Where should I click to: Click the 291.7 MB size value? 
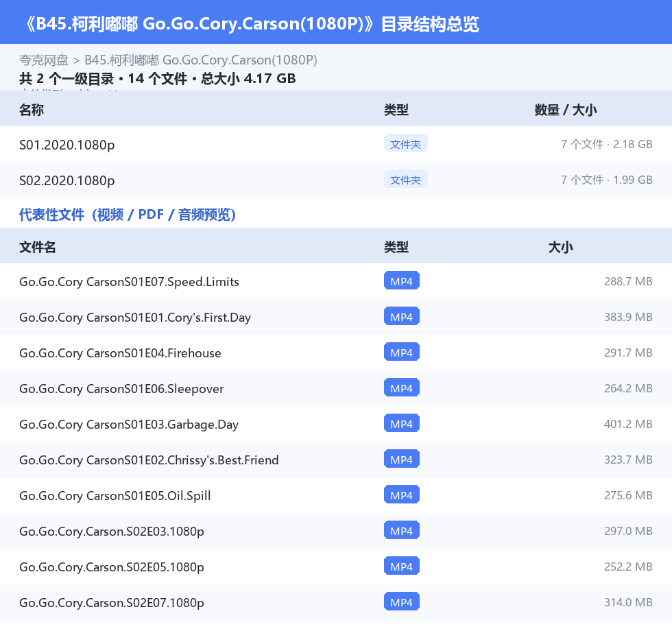coord(628,353)
